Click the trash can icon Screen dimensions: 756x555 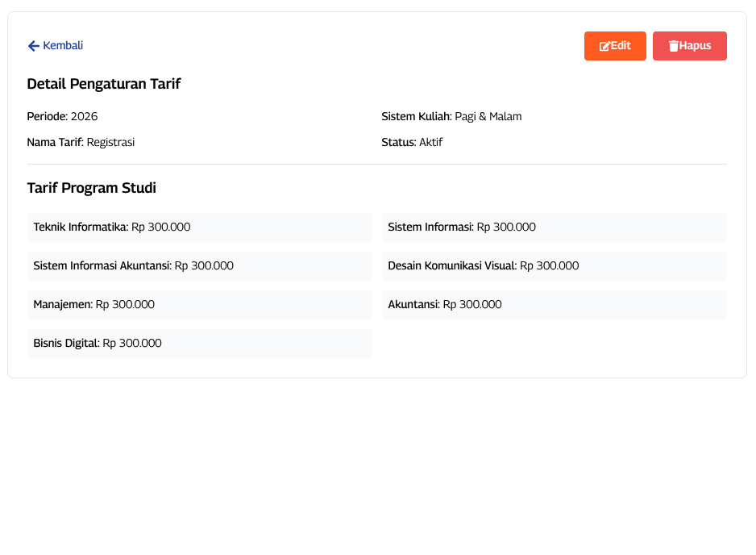673,46
